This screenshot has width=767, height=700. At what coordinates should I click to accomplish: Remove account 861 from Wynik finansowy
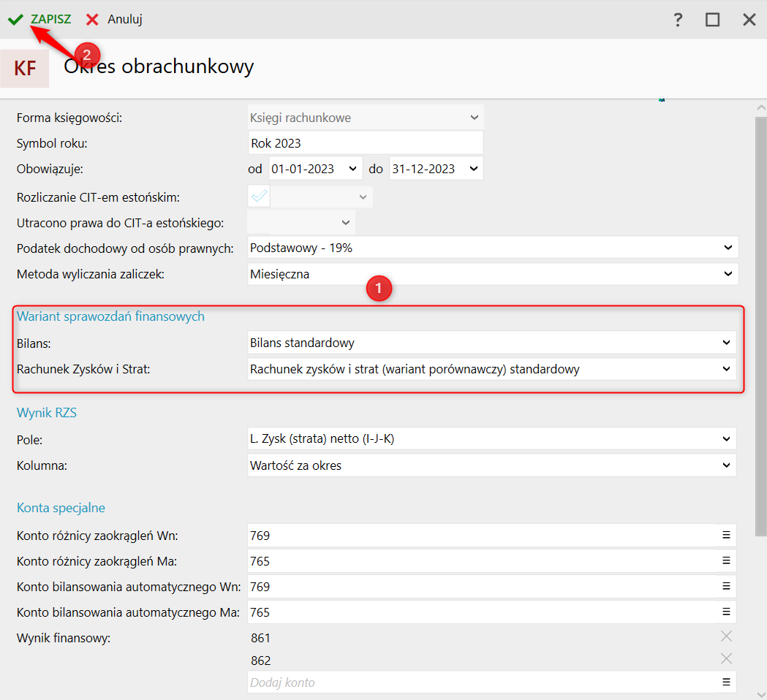point(726,636)
